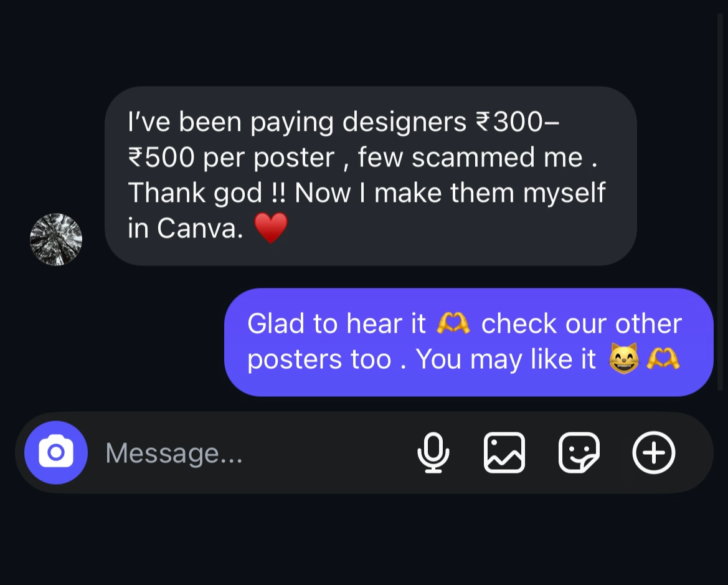Click the "₹300–" amount in the received message

click(518, 122)
